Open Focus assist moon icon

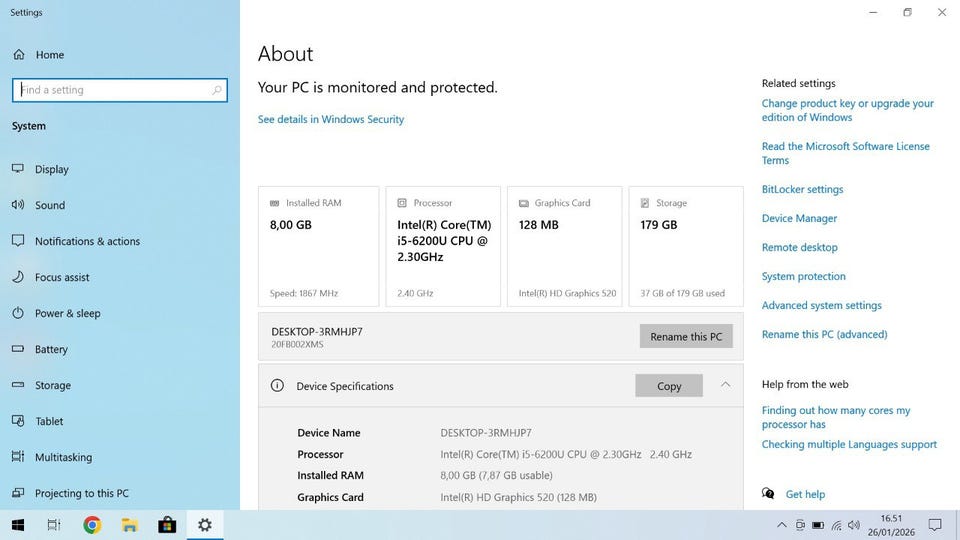[18, 277]
